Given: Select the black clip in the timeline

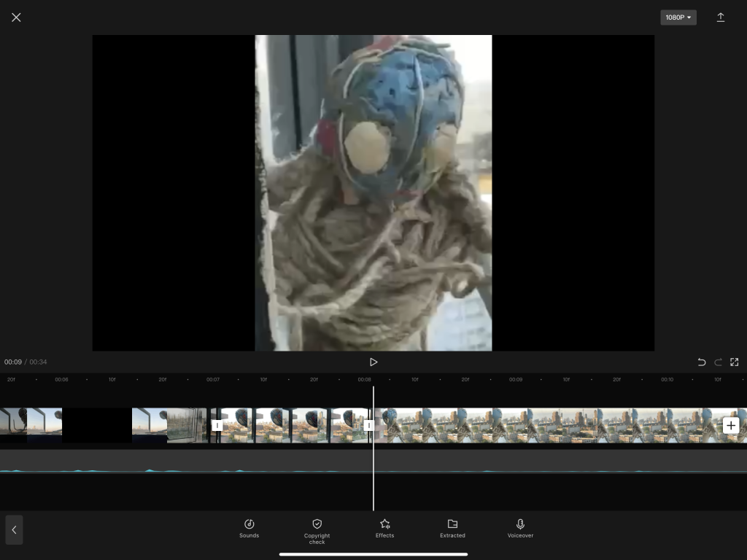Looking at the screenshot, I should (x=97, y=425).
